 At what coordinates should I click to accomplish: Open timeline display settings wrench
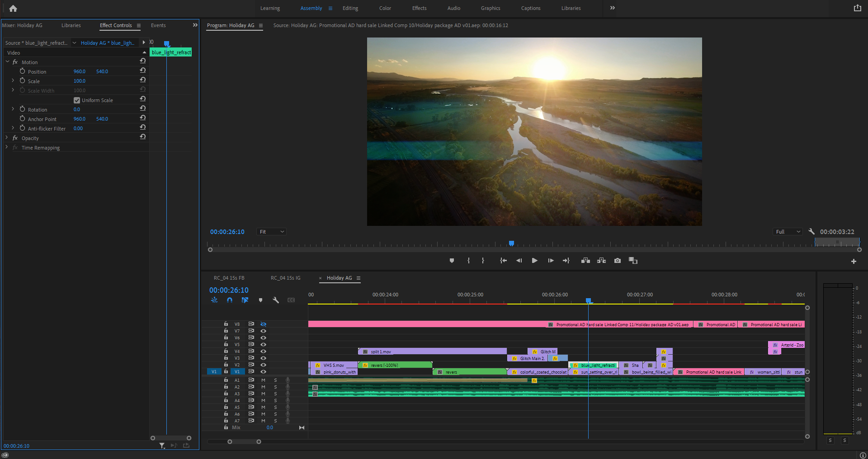coord(276,300)
